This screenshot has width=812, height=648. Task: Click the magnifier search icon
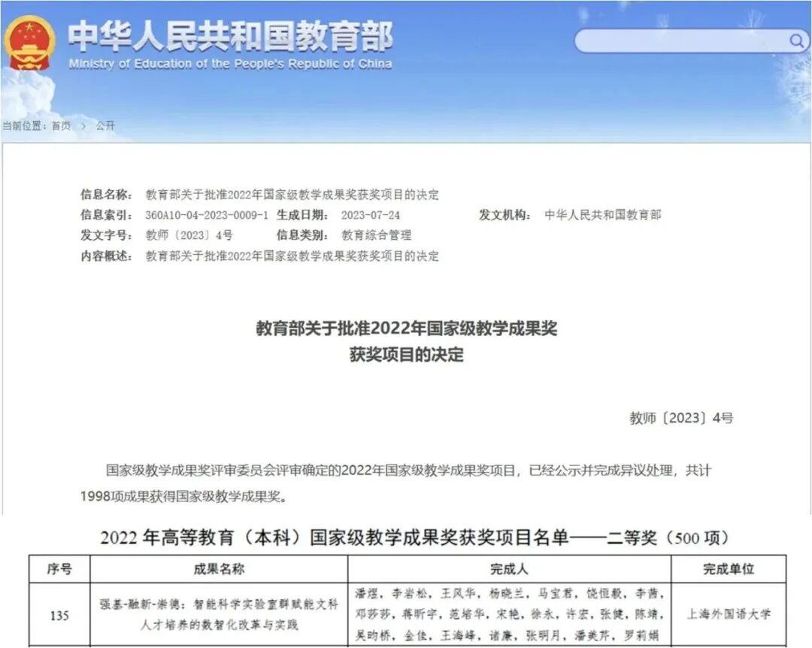point(796,41)
